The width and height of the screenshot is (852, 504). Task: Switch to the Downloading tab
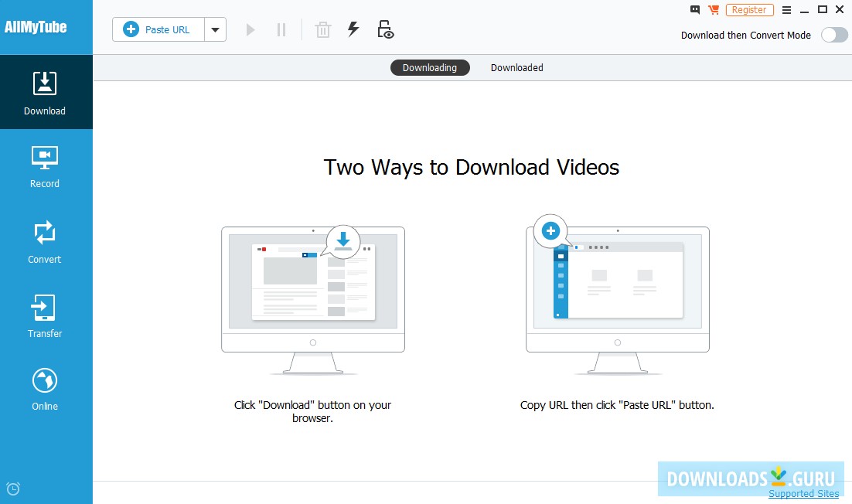[430, 68]
